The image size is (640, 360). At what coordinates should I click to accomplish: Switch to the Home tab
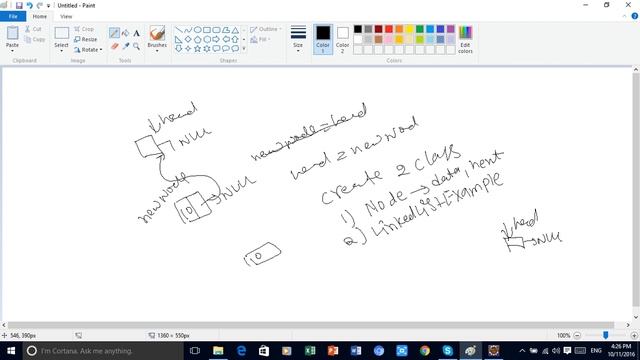[40, 16]
